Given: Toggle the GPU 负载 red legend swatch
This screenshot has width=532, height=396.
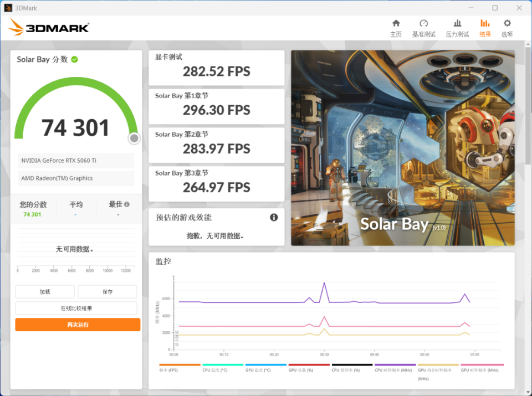Looking at the screenshot, I should tap(309, 365).
